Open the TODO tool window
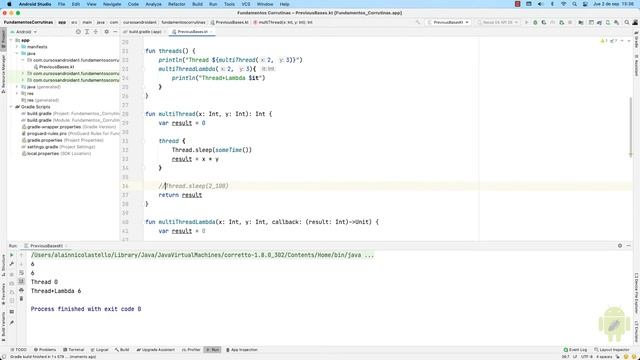The height and width of the screenshot is (360, 640). tap(19, 350)
